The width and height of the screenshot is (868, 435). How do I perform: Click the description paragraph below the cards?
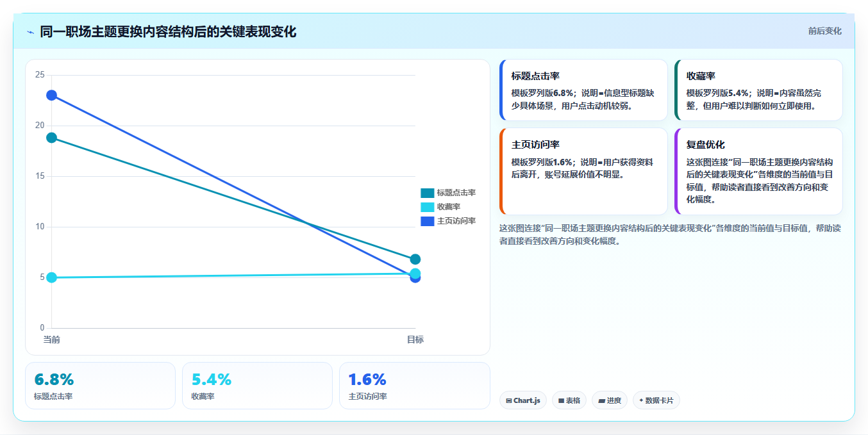point(669,234)
